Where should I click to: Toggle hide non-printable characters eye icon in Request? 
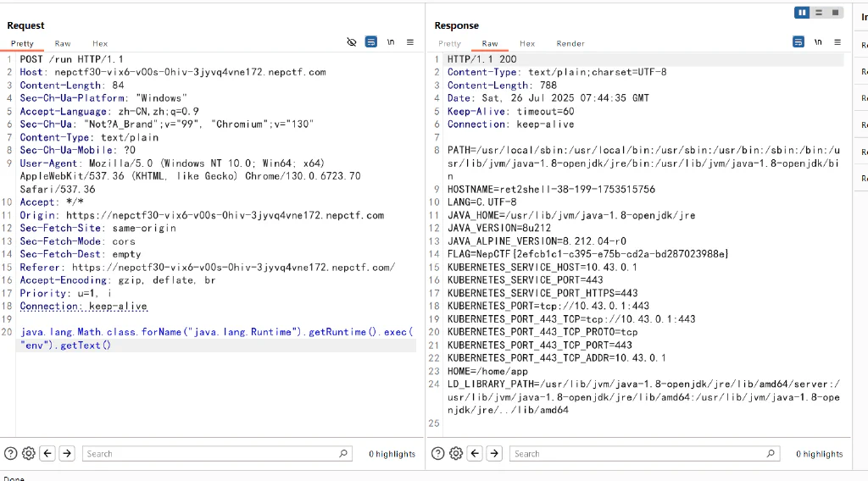click(352, 42)
